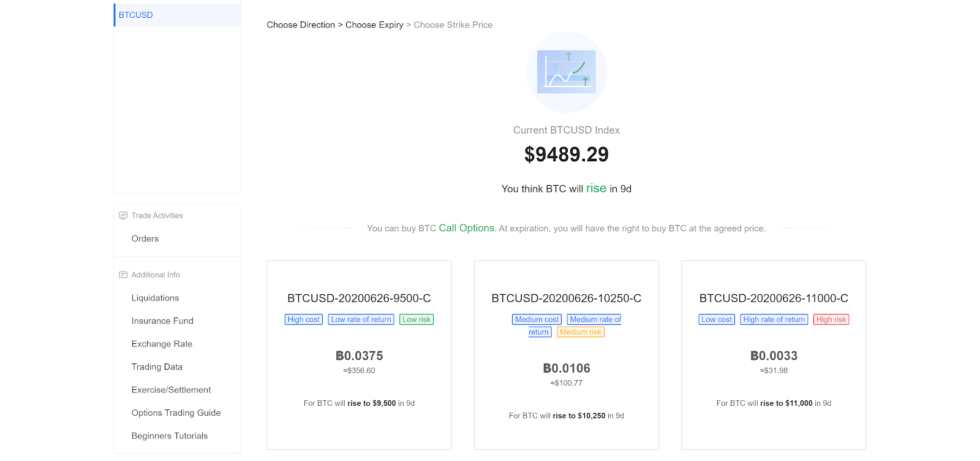Open Exercise/Settlement info
This screenshot has width=980, height=461.
pos(171,390)
